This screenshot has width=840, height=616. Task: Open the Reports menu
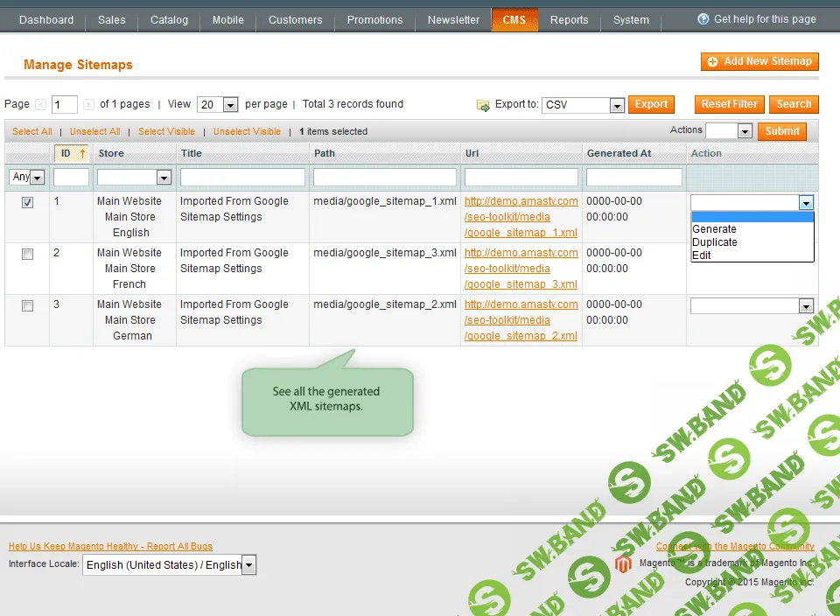[x=569, y=18]
